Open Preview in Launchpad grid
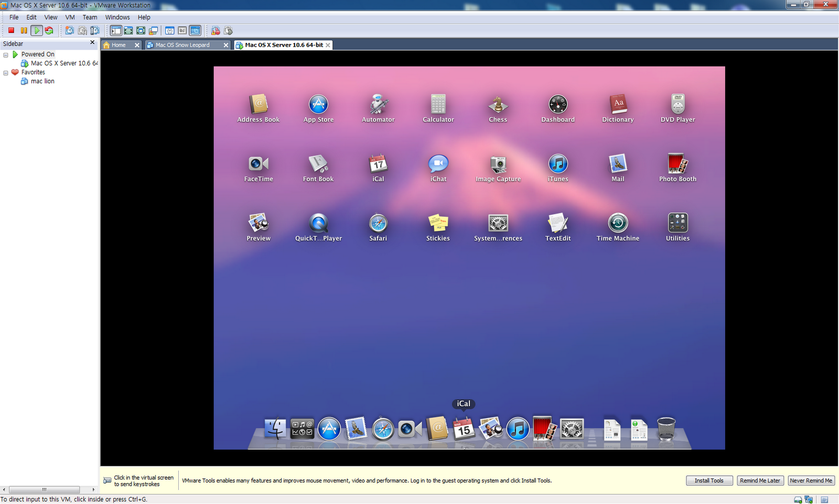The width and height of the screenshot is (839, 504). pyautogui.click(x=259, y=226)
